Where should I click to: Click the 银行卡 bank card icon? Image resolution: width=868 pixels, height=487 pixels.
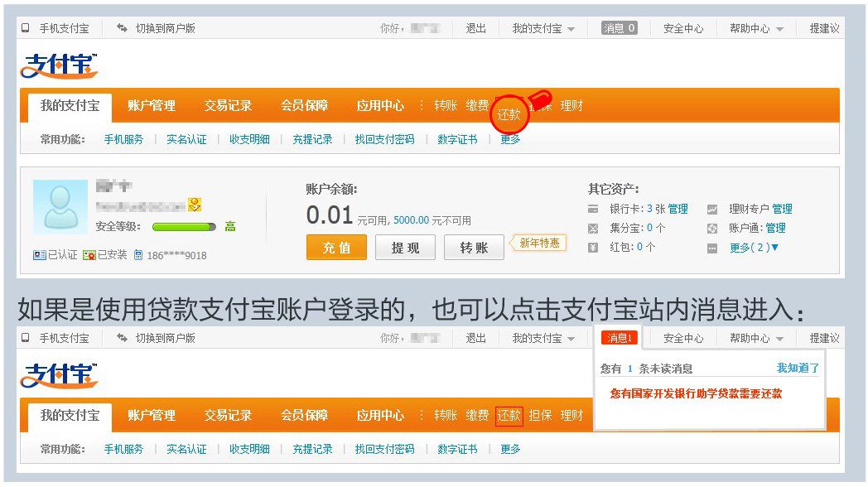[x=593, y=209]
